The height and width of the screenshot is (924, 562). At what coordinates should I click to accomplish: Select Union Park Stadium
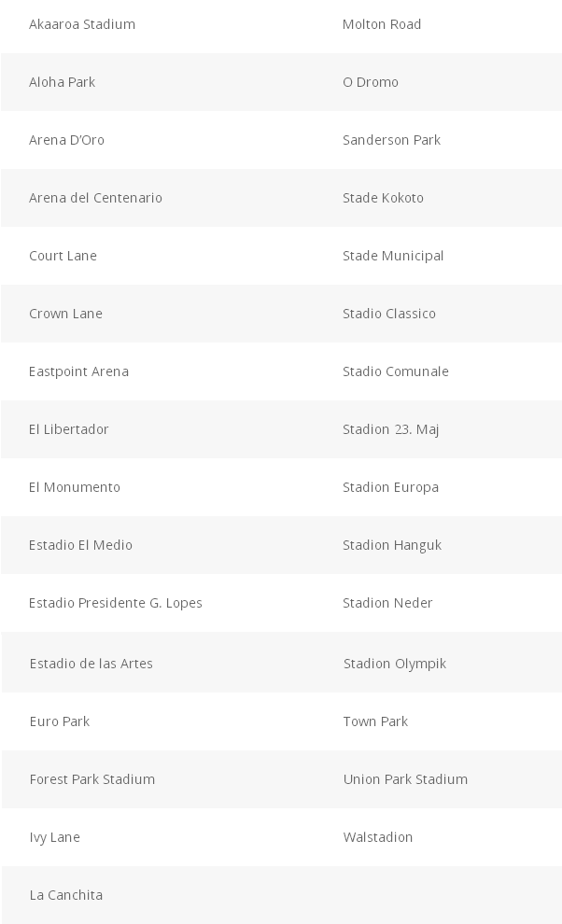(406, 779)
